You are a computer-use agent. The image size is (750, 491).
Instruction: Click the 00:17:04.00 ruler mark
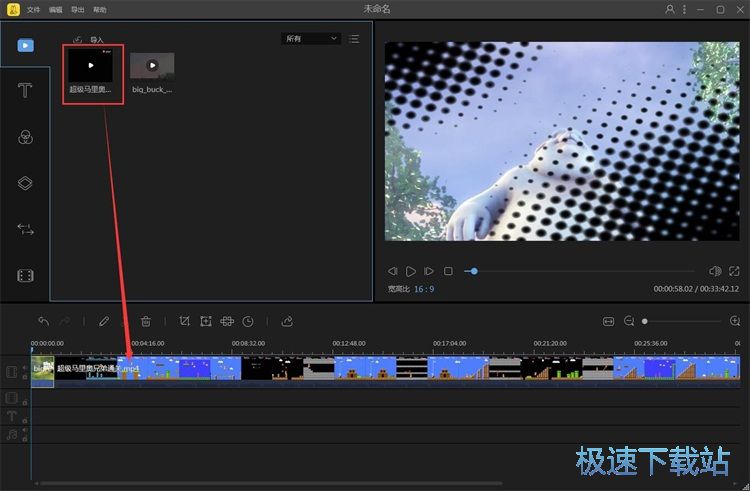[450, 343]
